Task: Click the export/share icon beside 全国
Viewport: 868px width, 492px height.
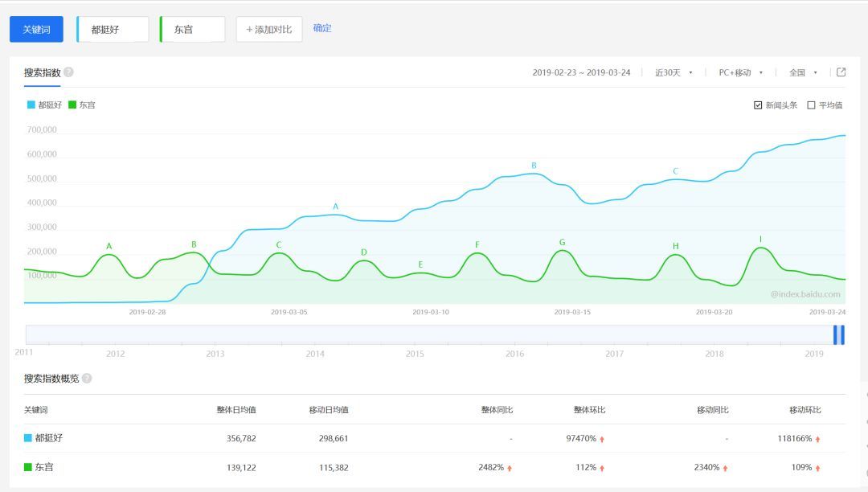Action: 841,72
